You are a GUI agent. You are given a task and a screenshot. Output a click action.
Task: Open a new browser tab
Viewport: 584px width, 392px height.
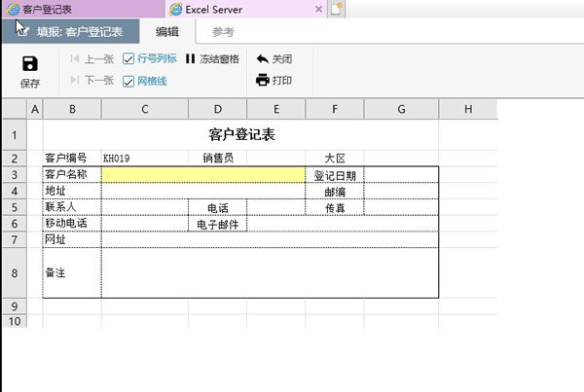point(337,10)
